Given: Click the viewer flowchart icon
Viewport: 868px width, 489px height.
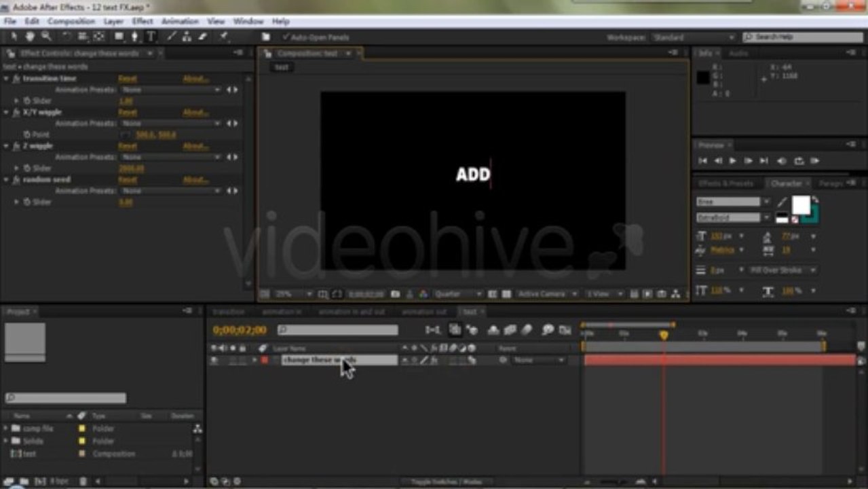Looking at the screenshot, I should (x=675, y=294).
